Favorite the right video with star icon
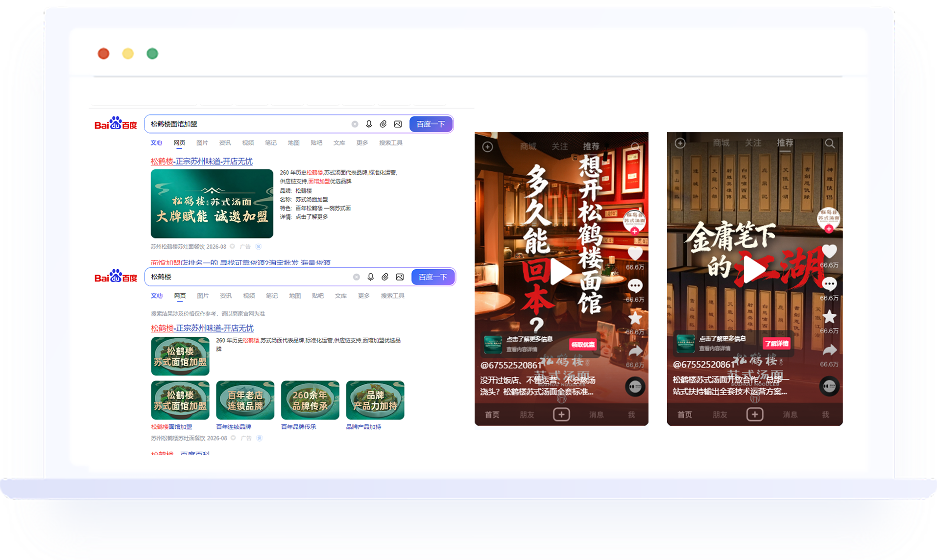Viewport: 937px width, 560px height. click(x=829, y=317)
